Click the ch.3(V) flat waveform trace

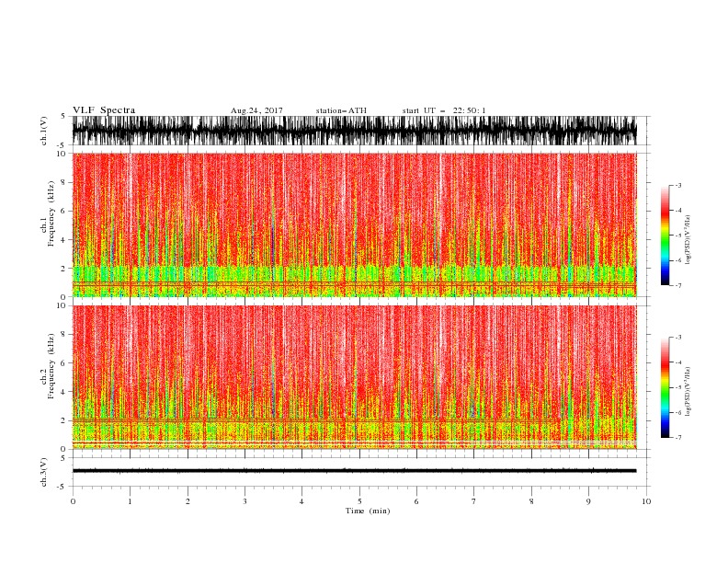tap(354, 471)
